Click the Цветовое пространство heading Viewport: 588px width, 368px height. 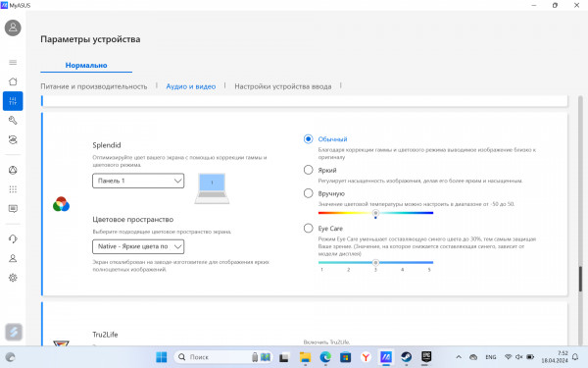[132, 219]
